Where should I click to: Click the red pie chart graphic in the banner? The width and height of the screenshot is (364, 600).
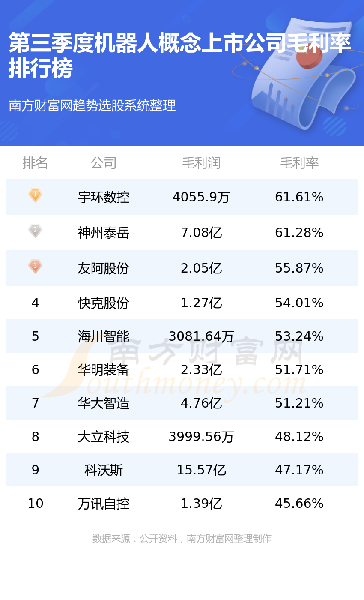pyautogui.click(x=309, y=56)
